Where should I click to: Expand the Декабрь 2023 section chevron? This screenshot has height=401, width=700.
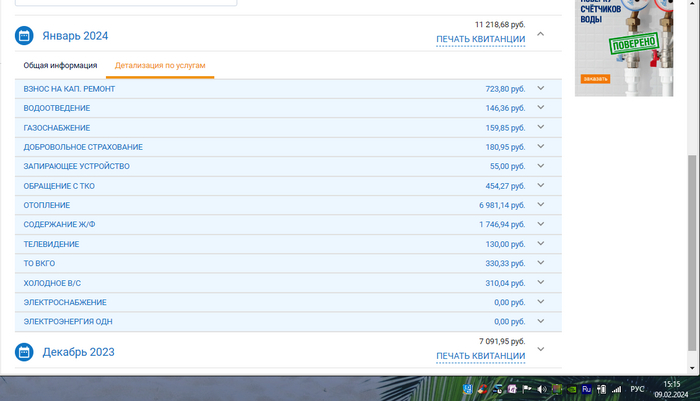tap(541, 349)
